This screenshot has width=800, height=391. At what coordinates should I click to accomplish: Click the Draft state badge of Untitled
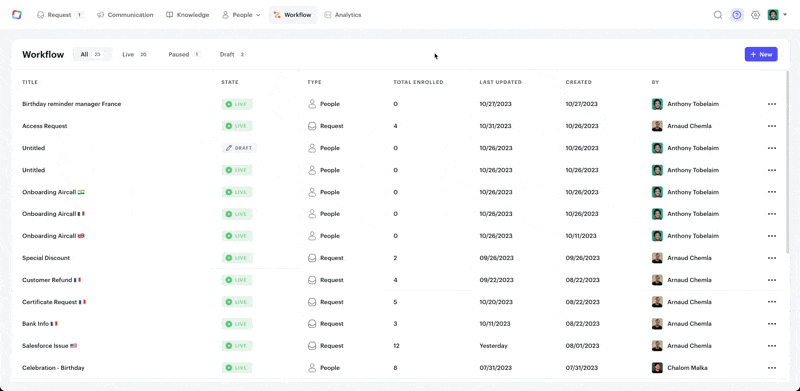(239, 148)
